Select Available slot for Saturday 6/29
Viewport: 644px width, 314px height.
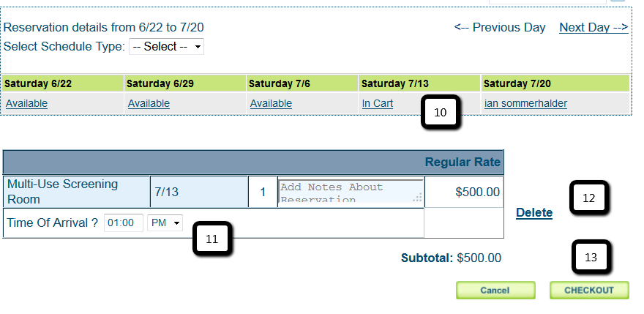(149, 104)
